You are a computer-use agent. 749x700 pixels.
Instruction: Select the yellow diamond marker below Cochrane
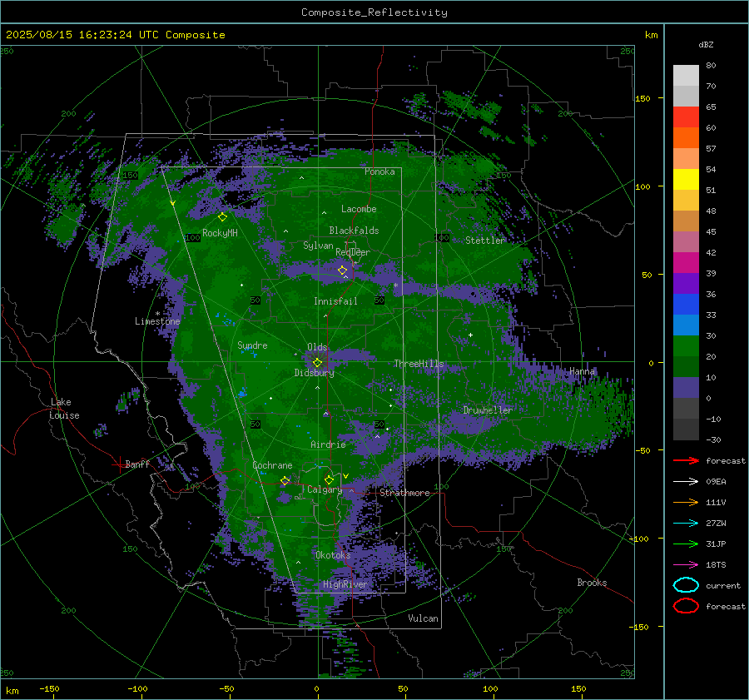tap(285, 481)
